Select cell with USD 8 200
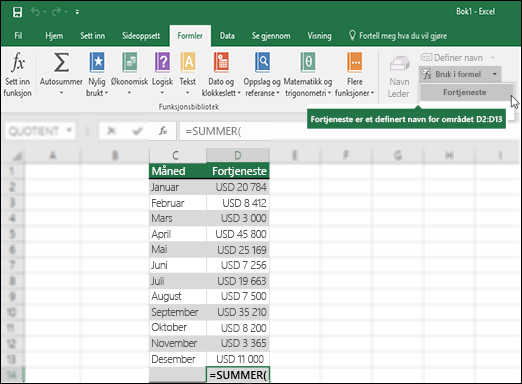The width and height of the screenshot is (522, 384). [x=238, y=328]
